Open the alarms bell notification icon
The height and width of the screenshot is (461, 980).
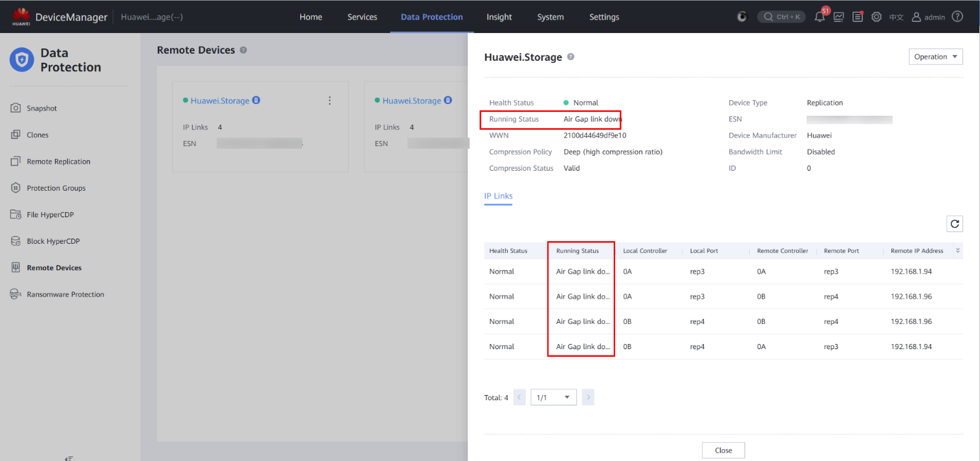pos(820,17)
